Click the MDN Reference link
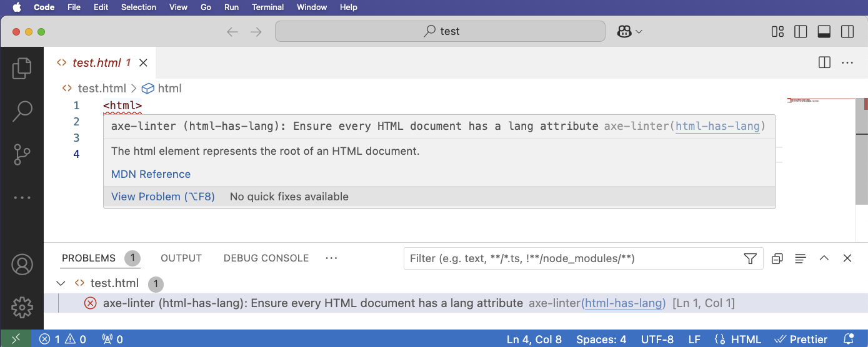 (151, 174)
